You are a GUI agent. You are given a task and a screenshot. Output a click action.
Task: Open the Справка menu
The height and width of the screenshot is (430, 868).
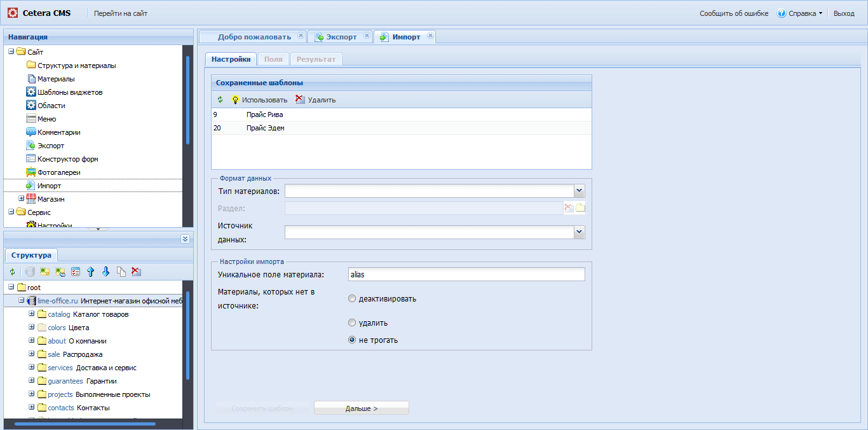tap(801, 13)
